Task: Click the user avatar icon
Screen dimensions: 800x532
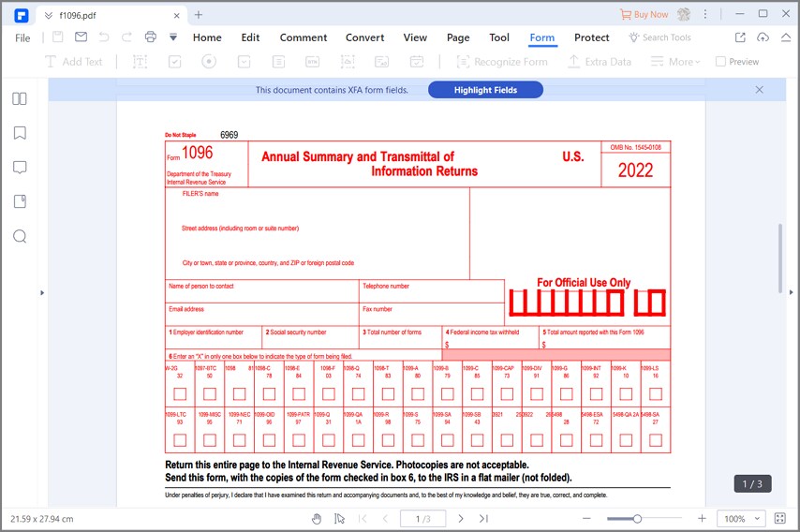Action: point(684,14)
